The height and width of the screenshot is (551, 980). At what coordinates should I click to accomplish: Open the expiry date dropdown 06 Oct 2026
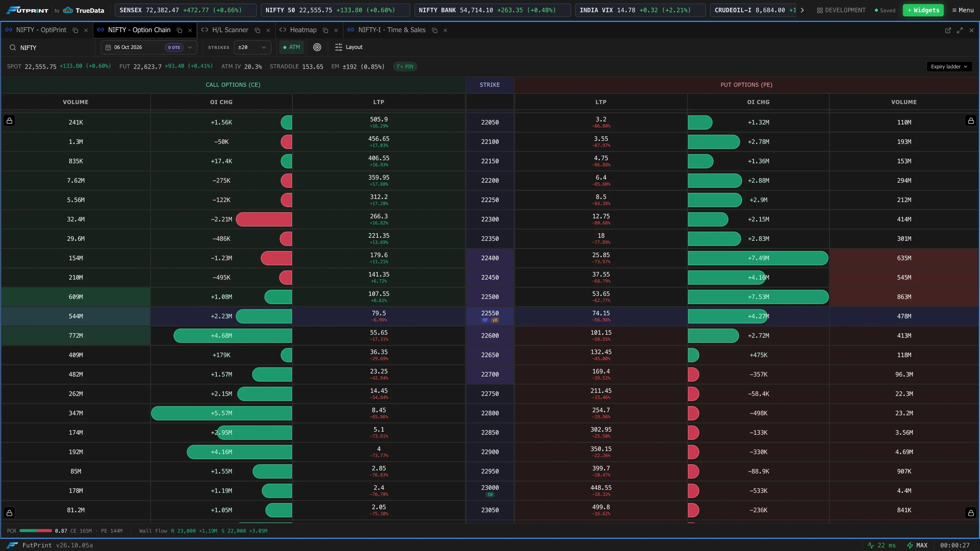point(149,47)
